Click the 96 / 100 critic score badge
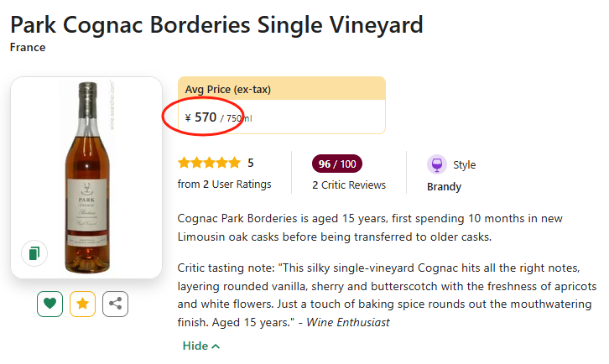This screenshot has width=609, height=364. tap(336, 164)
